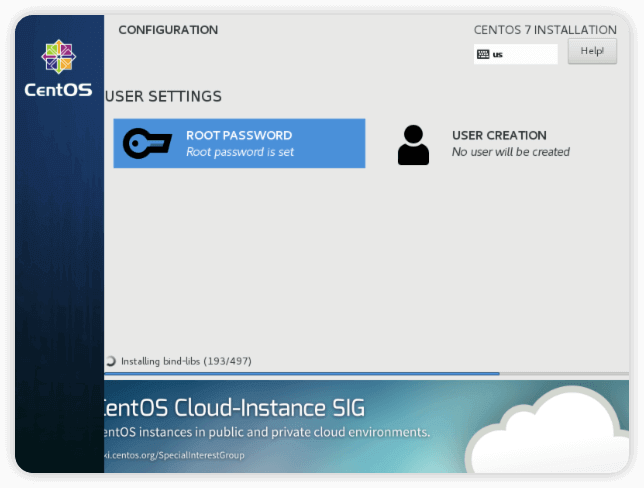The height and width of the screenshot is (488, 644).
Task: Click the CentOS wordmark text in sidebar
Action: tap(58, 90)
